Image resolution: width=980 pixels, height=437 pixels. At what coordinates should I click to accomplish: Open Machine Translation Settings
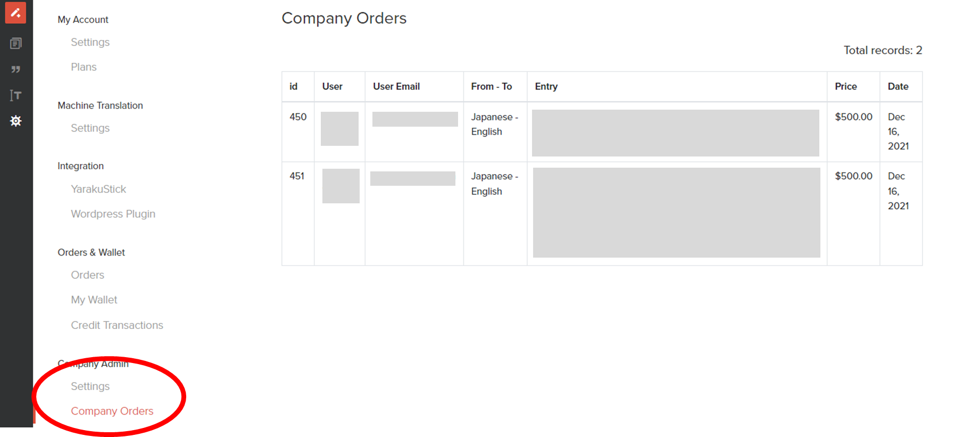(x=90, y=128)
